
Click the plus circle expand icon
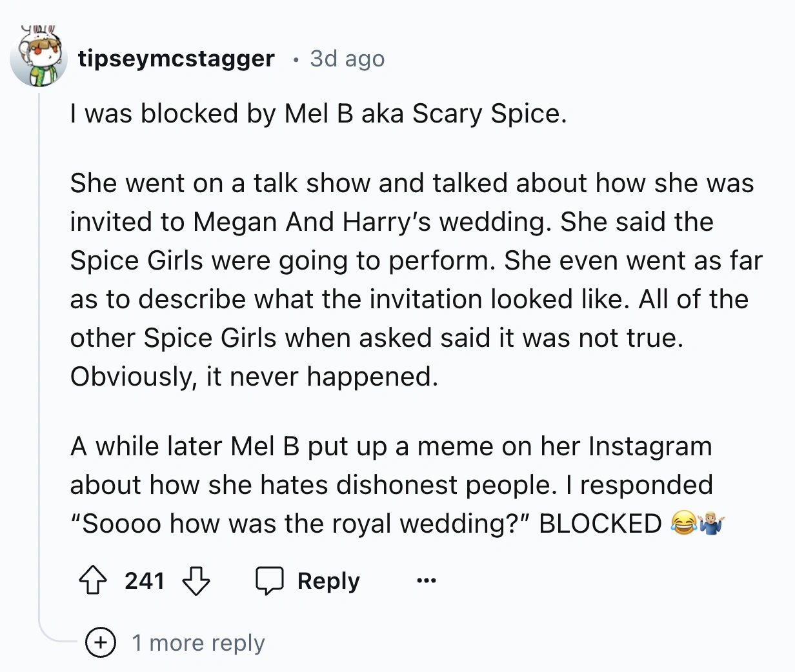[x=101, y=643]
